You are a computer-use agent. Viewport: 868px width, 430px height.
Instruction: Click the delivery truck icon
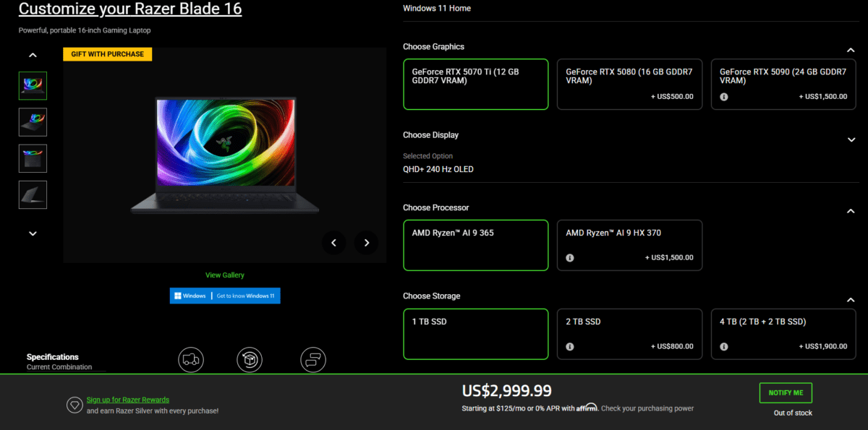pyautogui.click(x=191, y=360)
